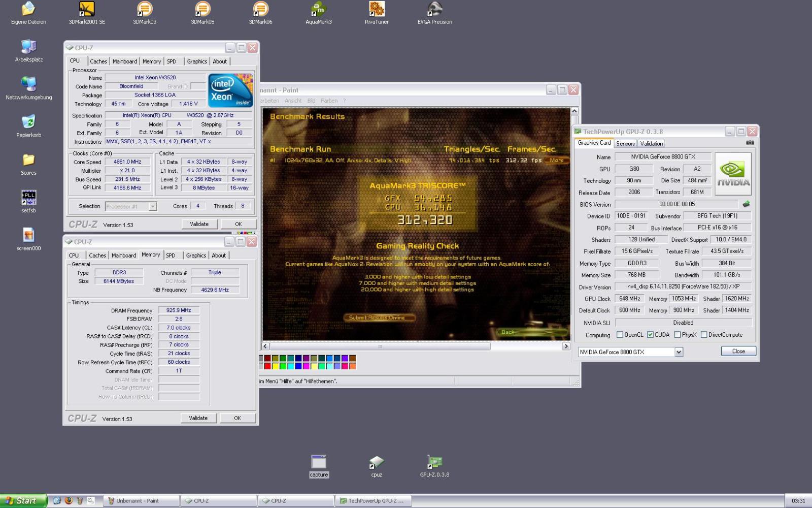812x508 pixels.
Task: Open Firefox from the quick launch bar
Action: click(x=69, y=501)
